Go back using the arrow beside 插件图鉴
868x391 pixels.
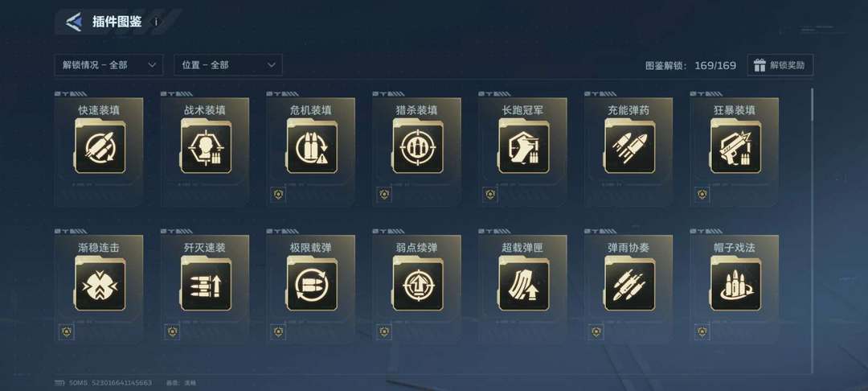74,23
